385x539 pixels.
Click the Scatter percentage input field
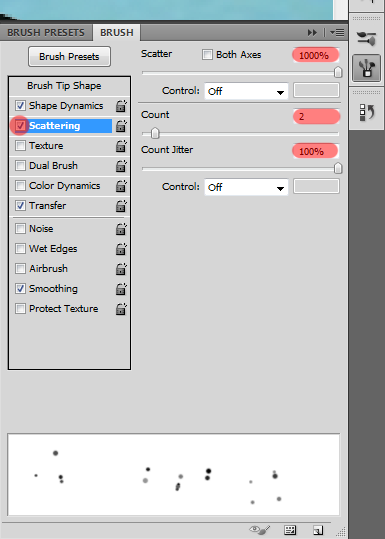pyautogui.click(x=316, y=55)
